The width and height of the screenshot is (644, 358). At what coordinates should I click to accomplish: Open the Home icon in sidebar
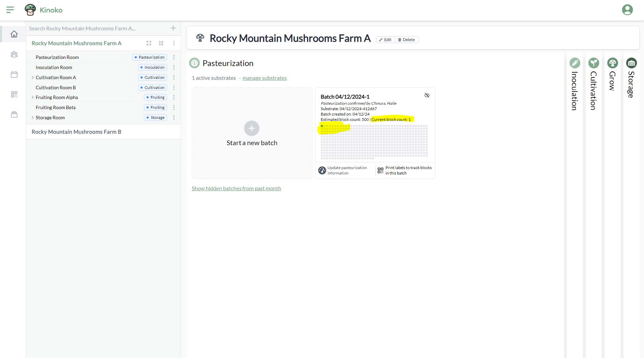tap(14, 34)
